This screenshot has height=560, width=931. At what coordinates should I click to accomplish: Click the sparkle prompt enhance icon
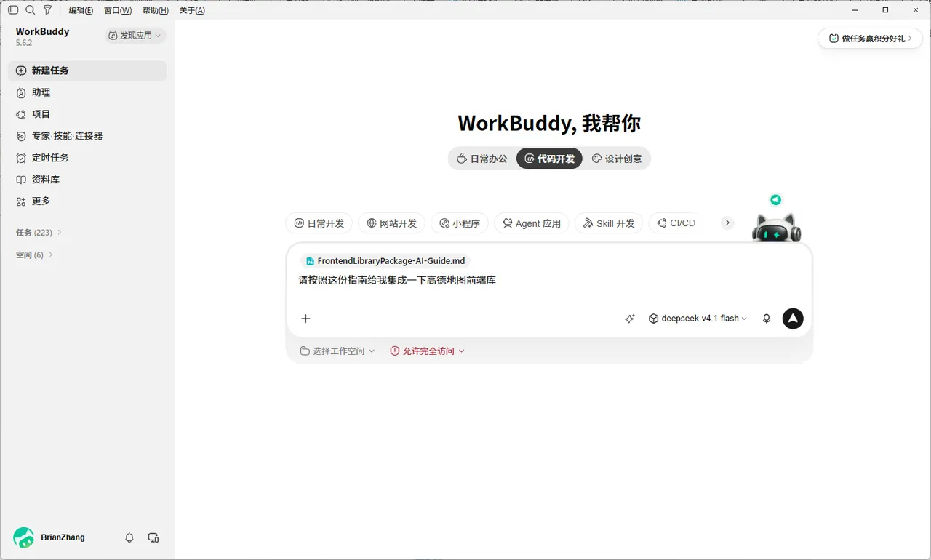pos(630,319)
